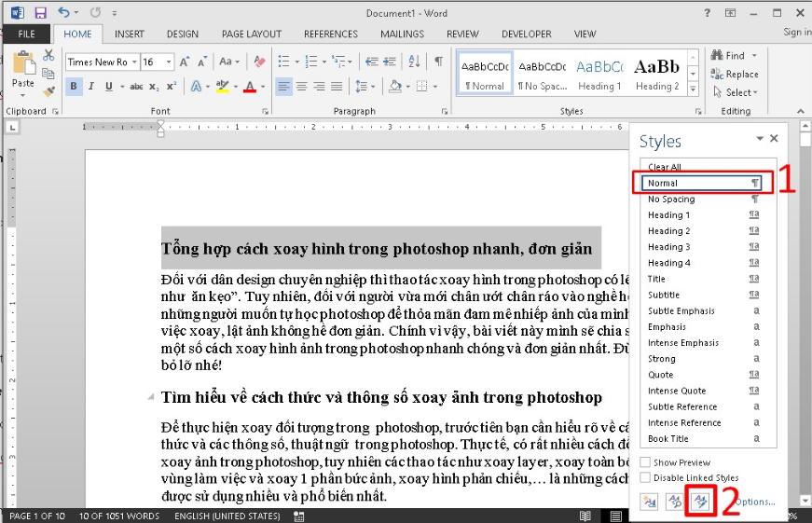The width and height of the screenshot is (812, 523).
Task: Toggle Bold formatting button
Action: [x=75, y=87]
